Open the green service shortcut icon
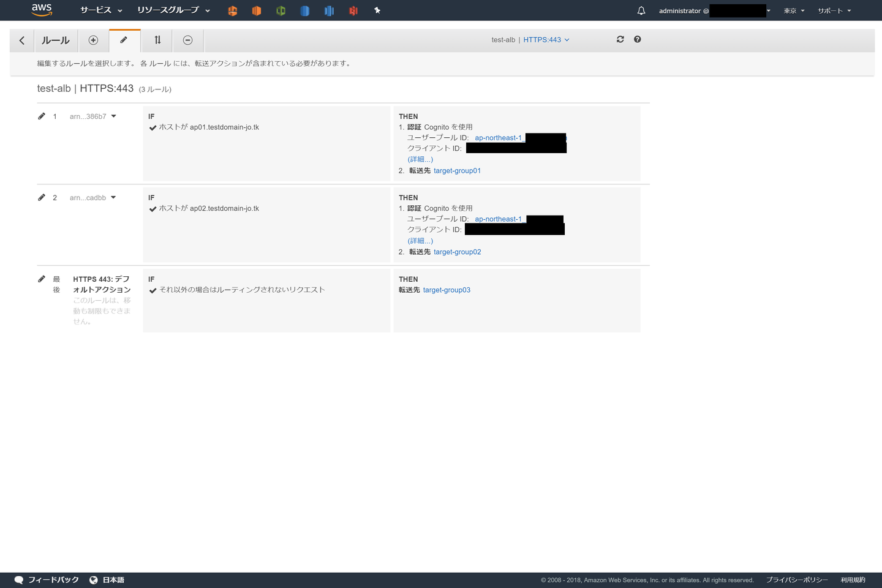The image size is (882, 588). [281, 10]
